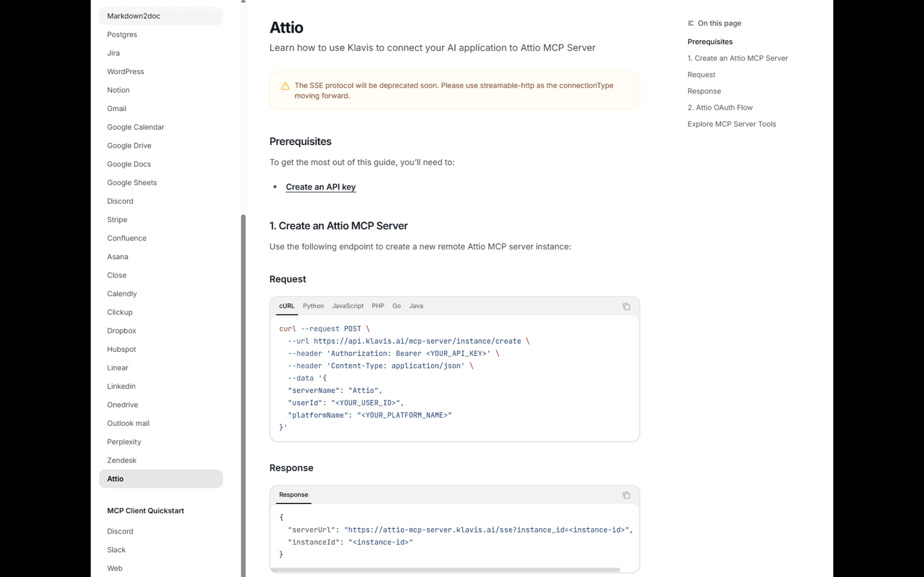Screen dimensions: 924x577
Task: Open the Zendesk page in sidebar
Action: 122,460
